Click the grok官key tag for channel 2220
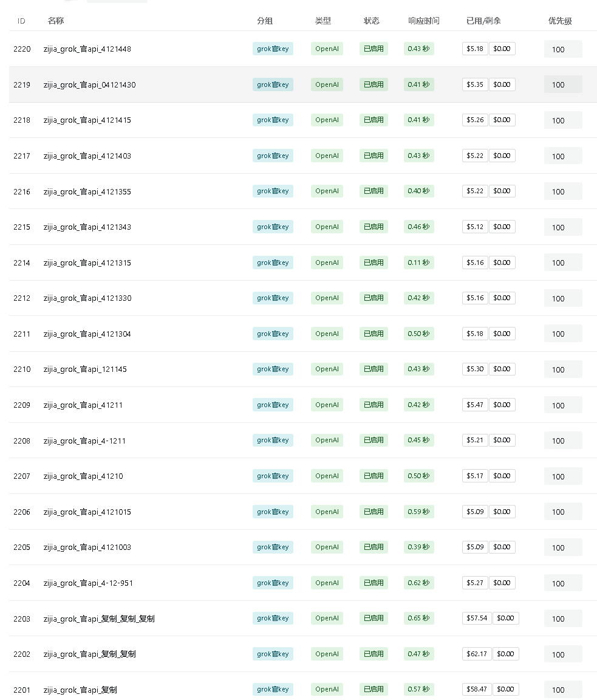This screenshot has height=700, width=597. pyautogui.click(x=273, y=49)
